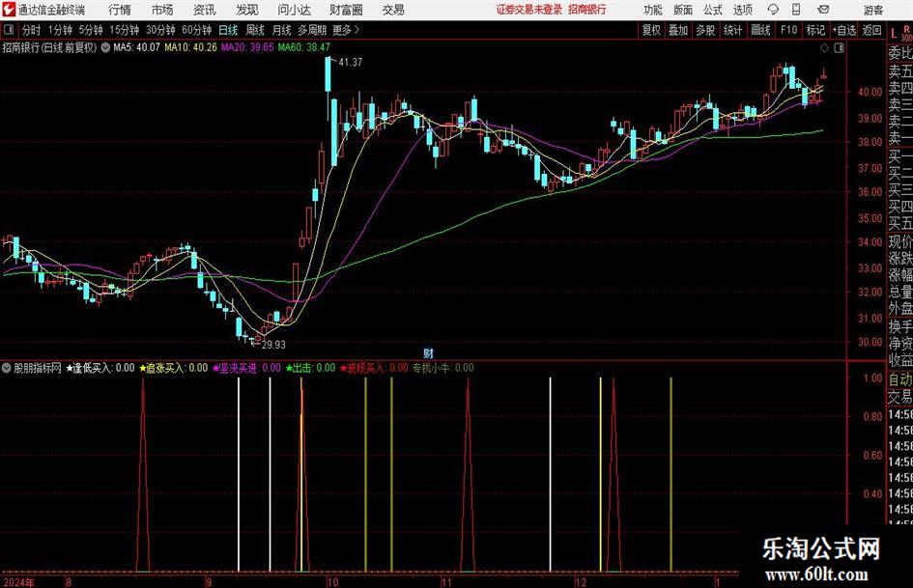This screenshot has height=588, width=913.
Task: Click the MA20: 39.65 indicator label
Action: point(247,47)
